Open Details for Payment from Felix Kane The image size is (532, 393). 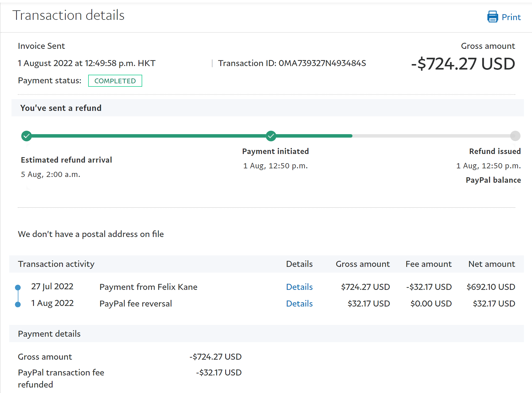tap(299, 287)
